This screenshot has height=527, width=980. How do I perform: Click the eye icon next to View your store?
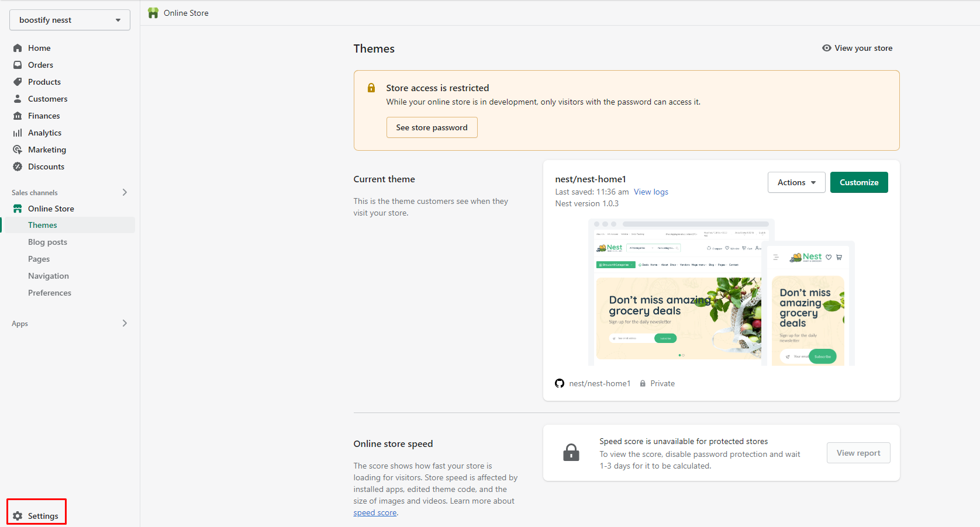827,48
